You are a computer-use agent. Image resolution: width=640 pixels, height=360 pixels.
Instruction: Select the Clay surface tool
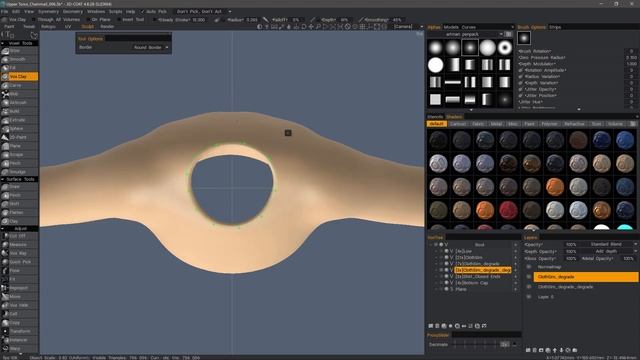click(20, 221)
